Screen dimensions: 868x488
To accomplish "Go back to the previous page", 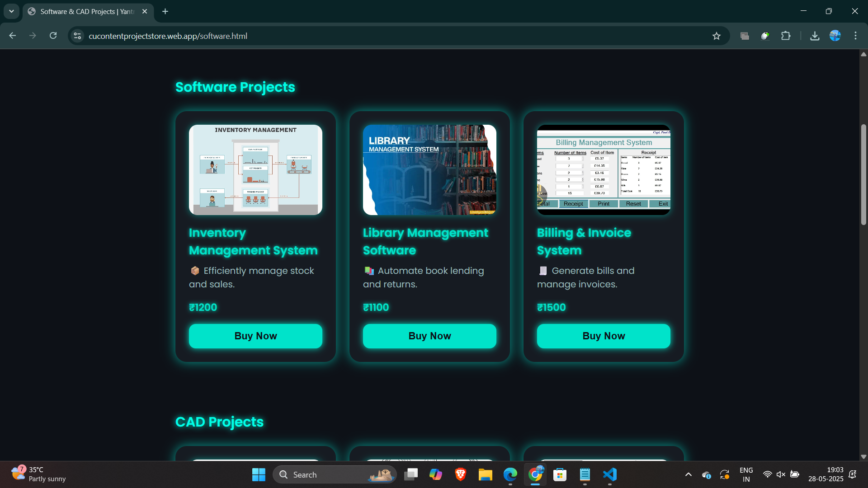I will 13,36.
